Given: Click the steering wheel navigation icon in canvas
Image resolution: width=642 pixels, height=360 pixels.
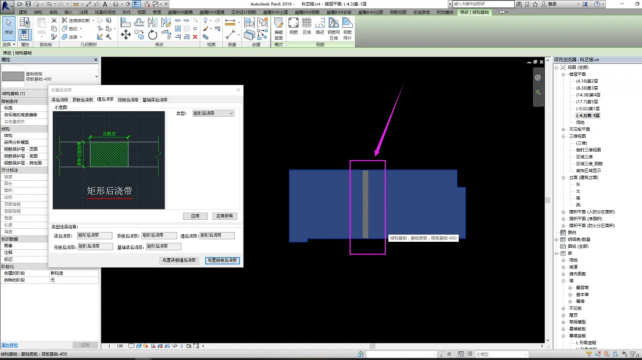Looking at the screenshot, I should tap(538, 78).
